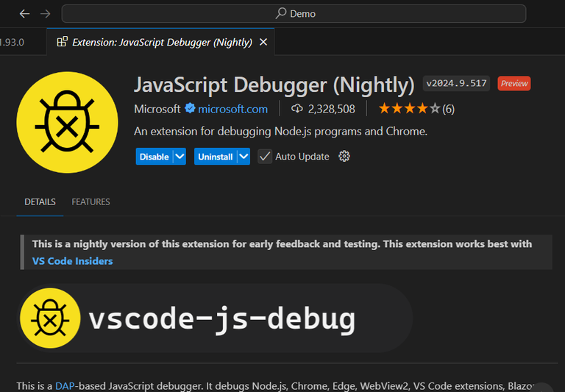Image resolution: width=565 pixels, height=392 pixels.
Task: Click the extension icon in the tab title
Action: click(x=63, y=42)
